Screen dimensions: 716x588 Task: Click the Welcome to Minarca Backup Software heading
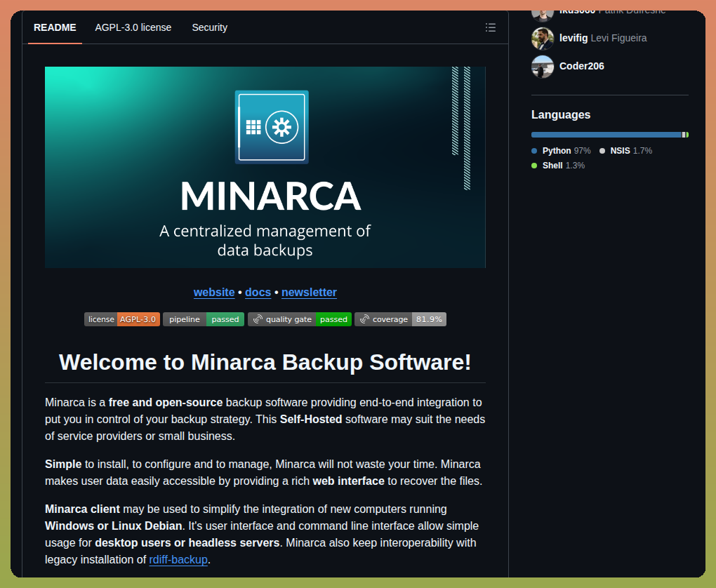click(265, 362)
